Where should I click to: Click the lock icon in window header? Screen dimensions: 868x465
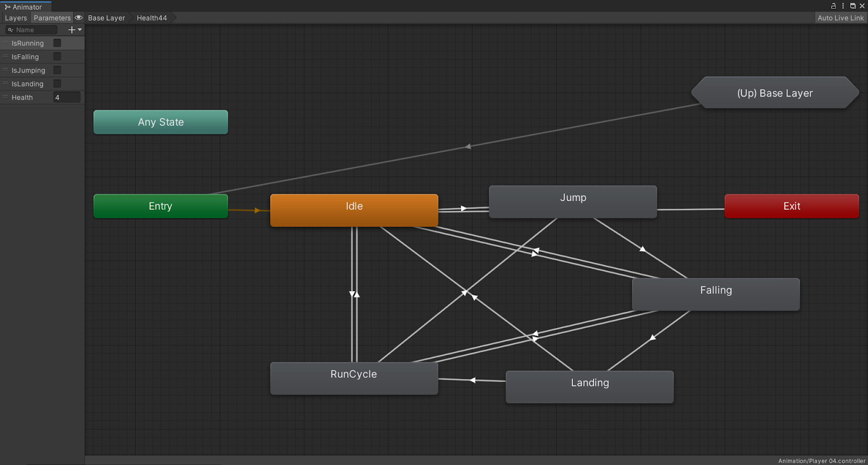pyautogui.click(x=833, y=6)
